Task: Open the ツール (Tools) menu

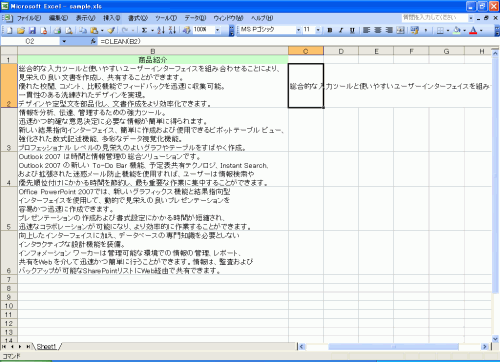Action: pos(166,18)
